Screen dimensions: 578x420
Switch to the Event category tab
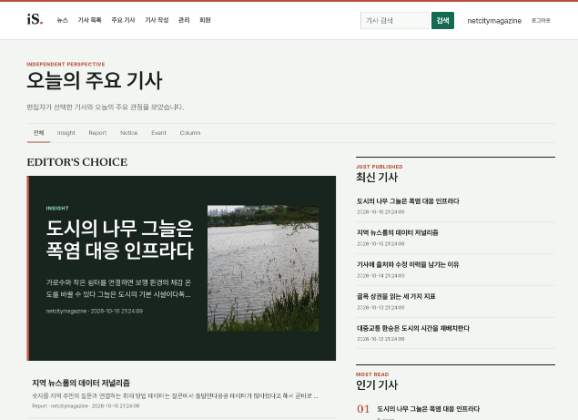[159, 133]
